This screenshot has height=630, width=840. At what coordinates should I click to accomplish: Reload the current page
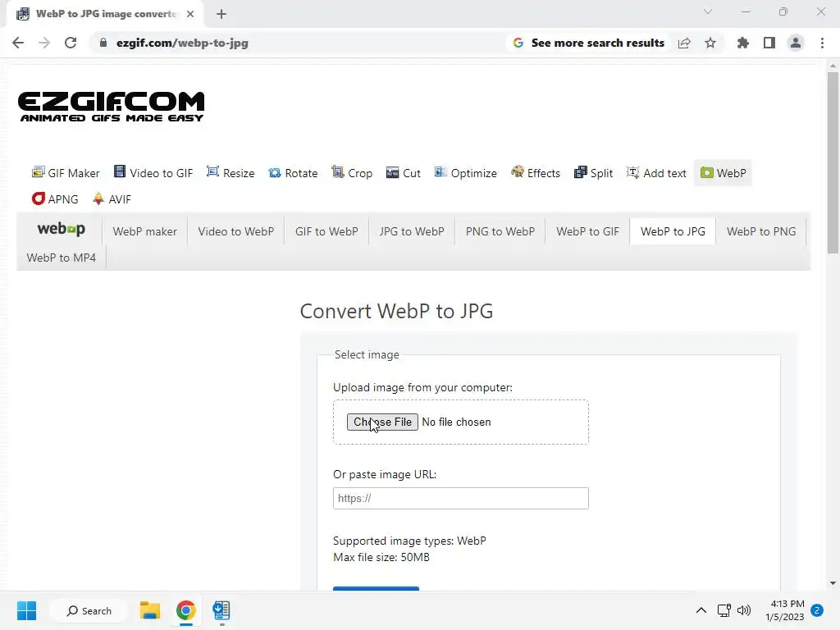click(x=71, y=43)
